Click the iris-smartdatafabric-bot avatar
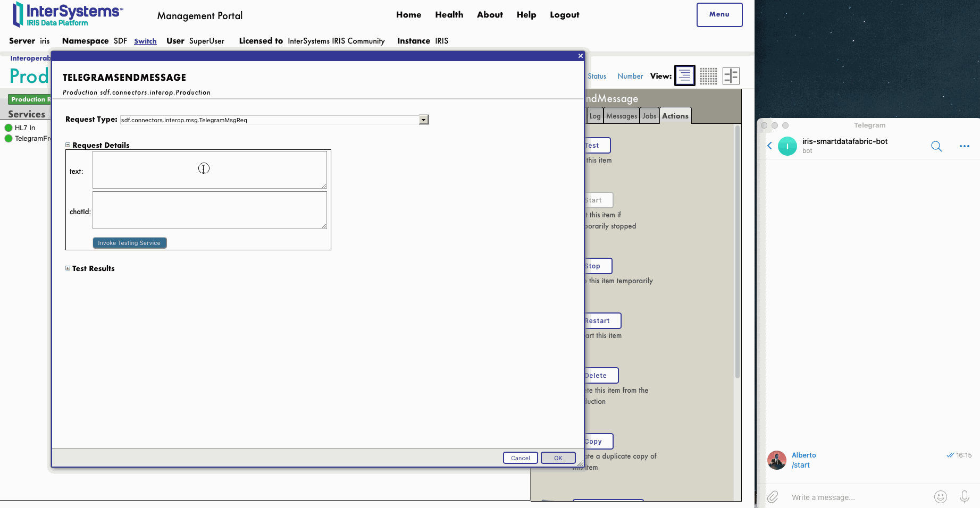Screen dimensions: 980x508 (788, 146)
